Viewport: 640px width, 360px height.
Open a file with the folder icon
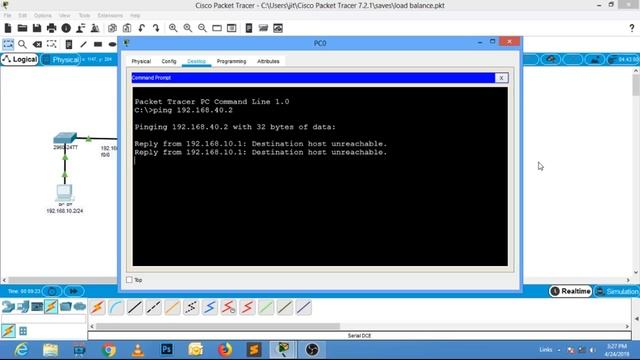pos(22,28)
